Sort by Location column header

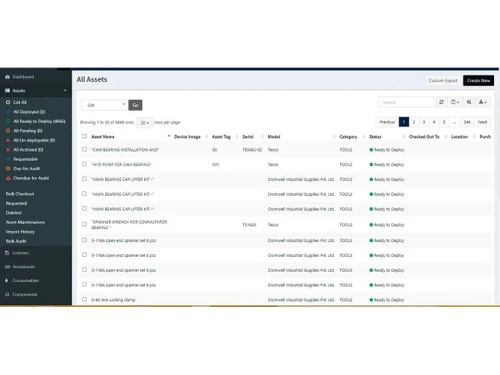click(459, 137)
